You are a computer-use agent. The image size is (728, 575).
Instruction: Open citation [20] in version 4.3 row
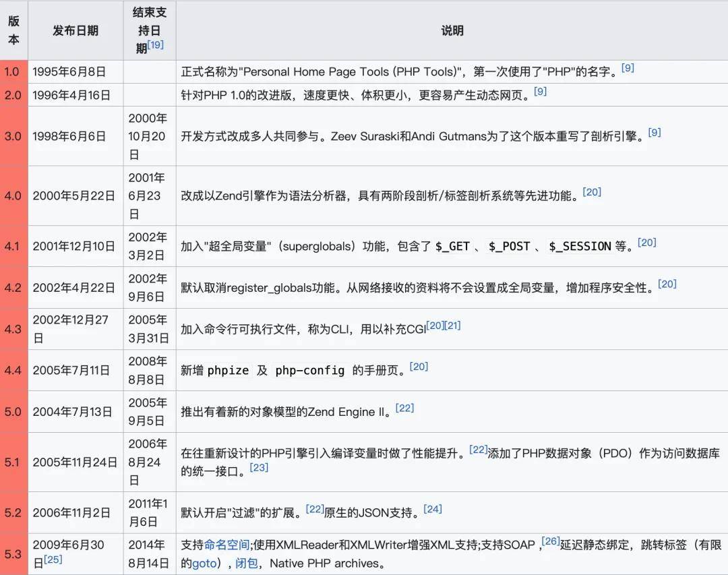coord(435,325)
